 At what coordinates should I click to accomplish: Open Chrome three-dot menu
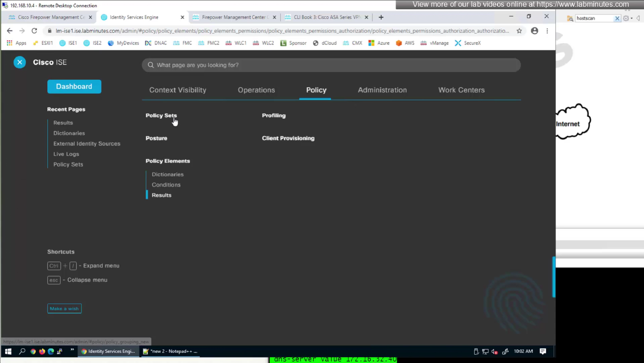coord(547,31)
